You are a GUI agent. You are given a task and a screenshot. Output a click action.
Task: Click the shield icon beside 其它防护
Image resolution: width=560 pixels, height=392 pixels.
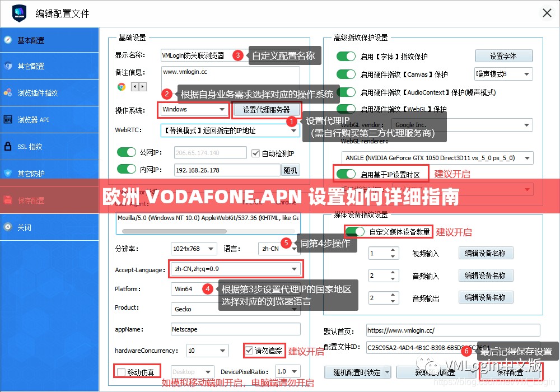(x=8, y=173)
